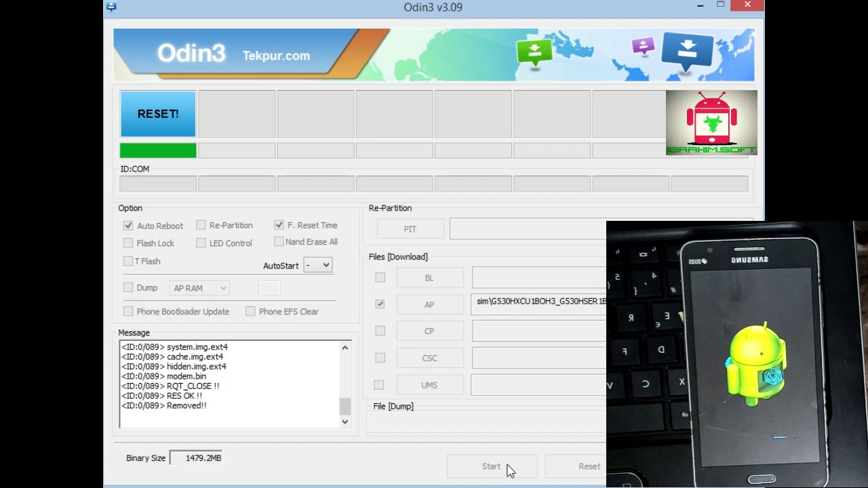Toggle the F. Reset Time checkbox

click(279, 225)
